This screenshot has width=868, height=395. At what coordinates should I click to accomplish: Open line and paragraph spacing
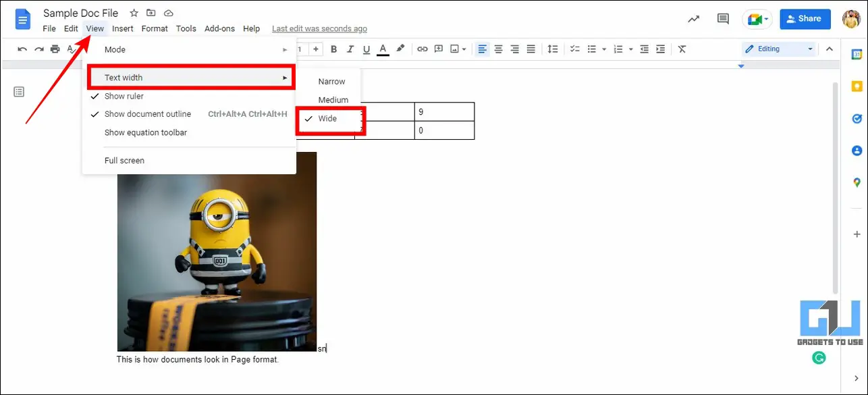tap(553, 49)
